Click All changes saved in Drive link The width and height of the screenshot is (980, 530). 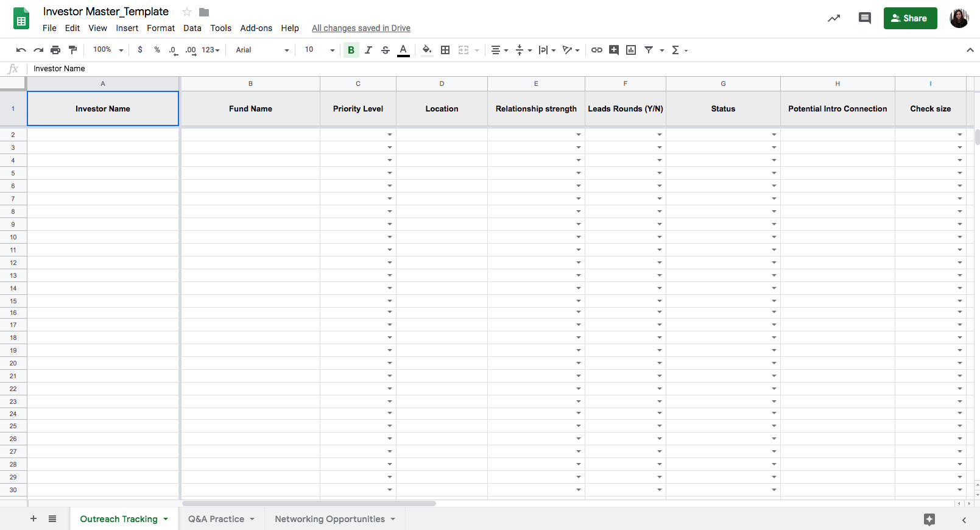click(x=361, y=28)
